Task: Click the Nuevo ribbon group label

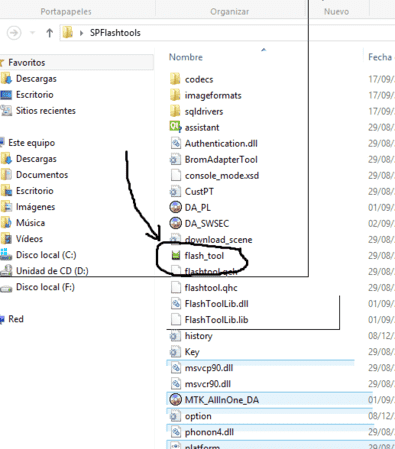Action: pos(336,12)
